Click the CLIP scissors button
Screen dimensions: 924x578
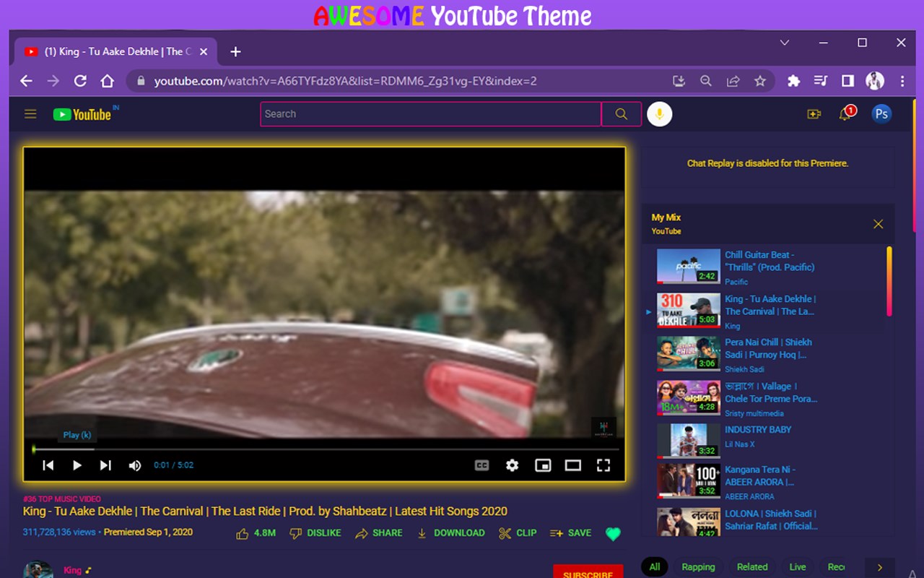pyautogui.click(x=518, y=533)
